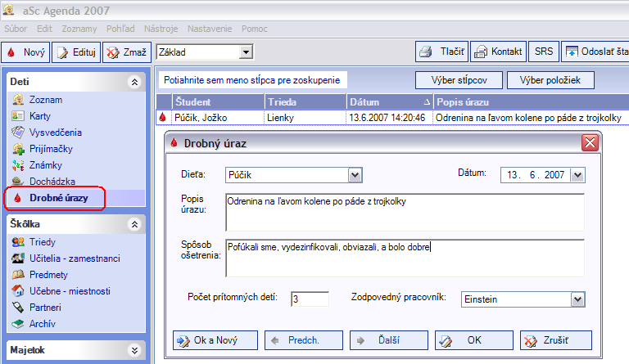
Task: Click the Odoslať toolbar button
Action: [595, 52]
